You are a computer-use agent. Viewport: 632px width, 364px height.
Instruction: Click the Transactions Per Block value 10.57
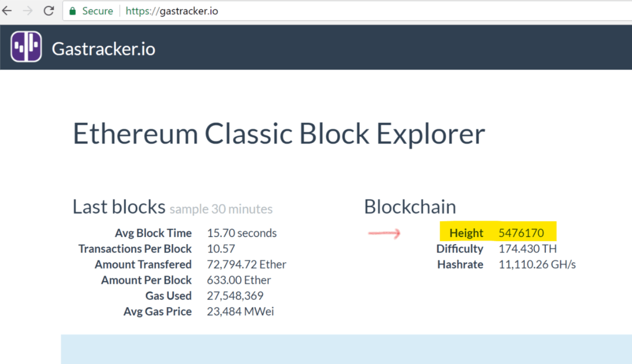(x=221, y=249)
